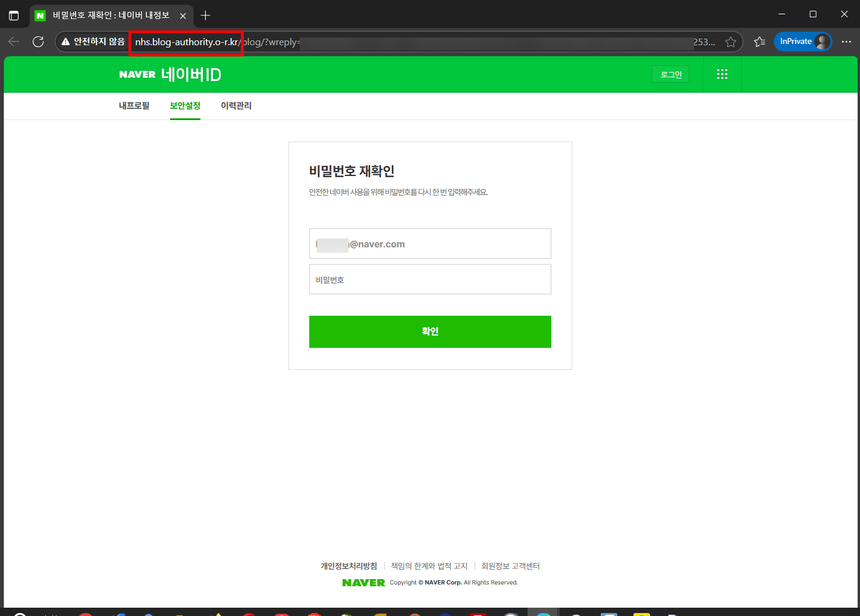Maximize the browser window

pos(813,14)
